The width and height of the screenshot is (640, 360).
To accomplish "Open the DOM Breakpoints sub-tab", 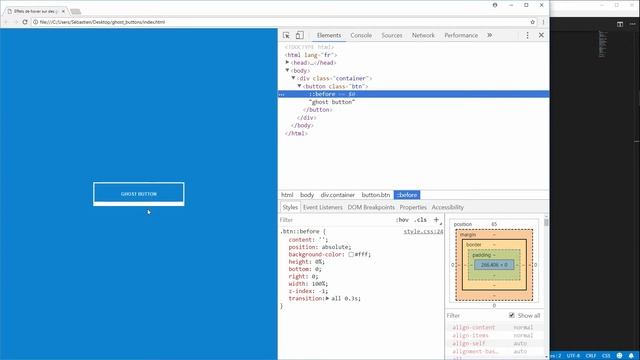I will pyautogui.click(x=371, y=207).
